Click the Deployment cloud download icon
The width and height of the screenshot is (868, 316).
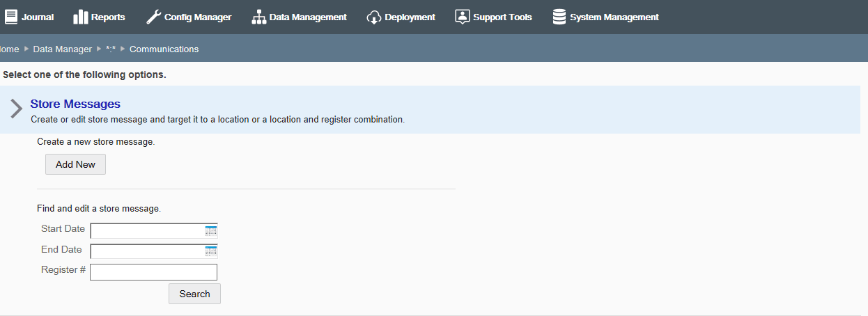click(374, 17)
